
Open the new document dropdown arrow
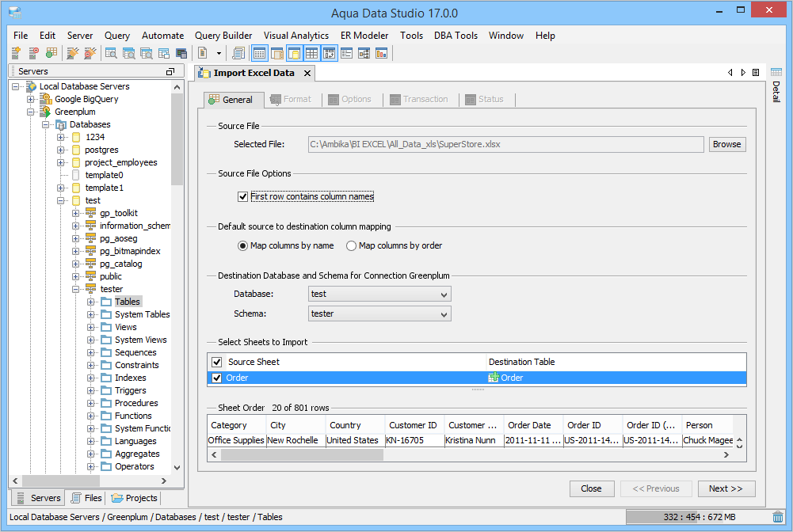pyautogui.click(x=219, y=53)
